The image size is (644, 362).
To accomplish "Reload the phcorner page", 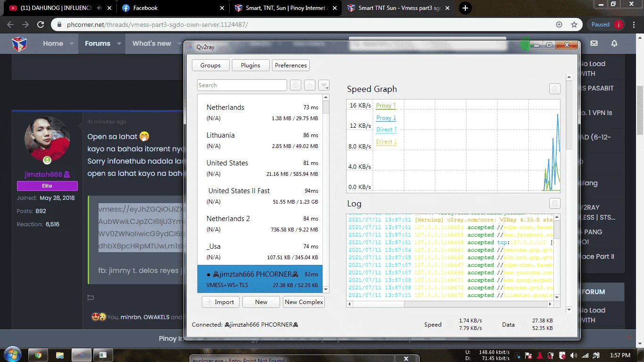I will (41, 25).
